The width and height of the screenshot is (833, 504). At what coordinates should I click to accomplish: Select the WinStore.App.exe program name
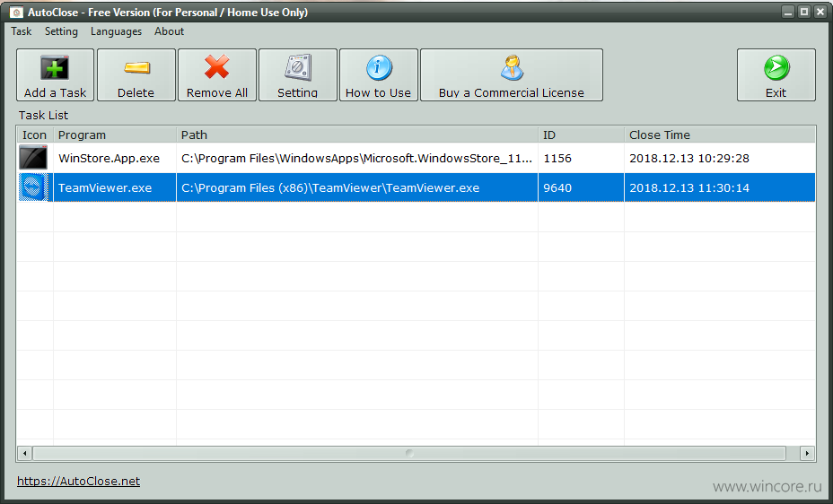(109, 158)
